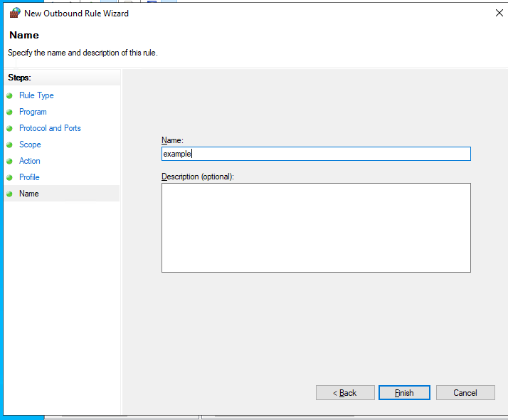Viewport: 508px width, 420px height.
Task: Click the green bullet beside Scope
Action: tap(9, 145)
